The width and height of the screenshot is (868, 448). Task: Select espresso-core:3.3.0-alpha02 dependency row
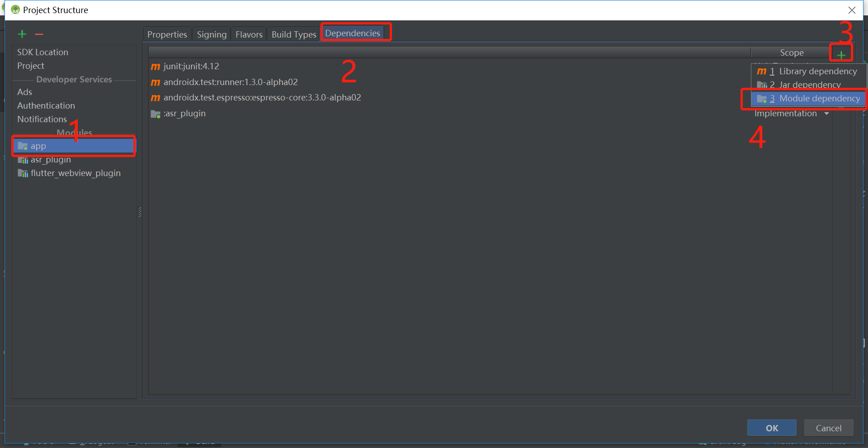pos(450,98)
